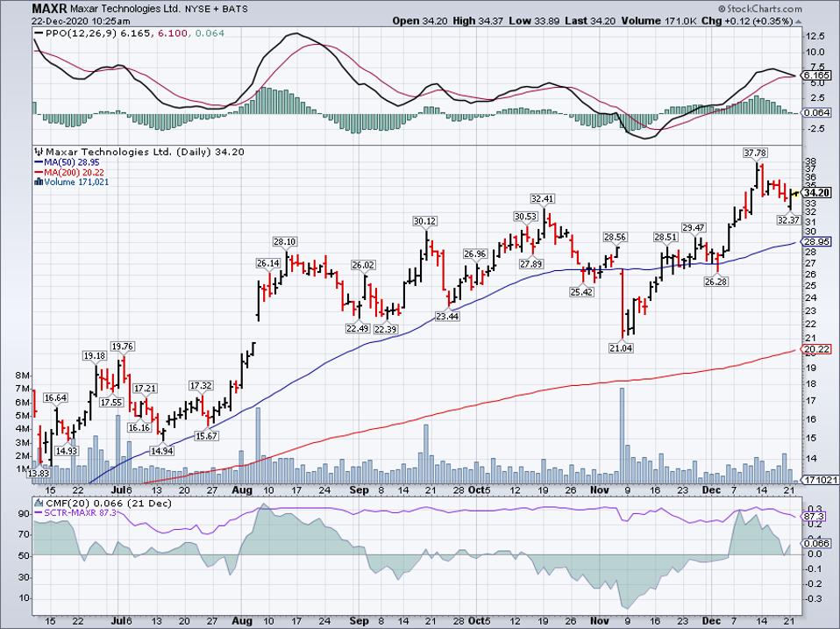Click the tallest November volume spike bar
This screenshot has width=840, height=629.
[622, 436]
